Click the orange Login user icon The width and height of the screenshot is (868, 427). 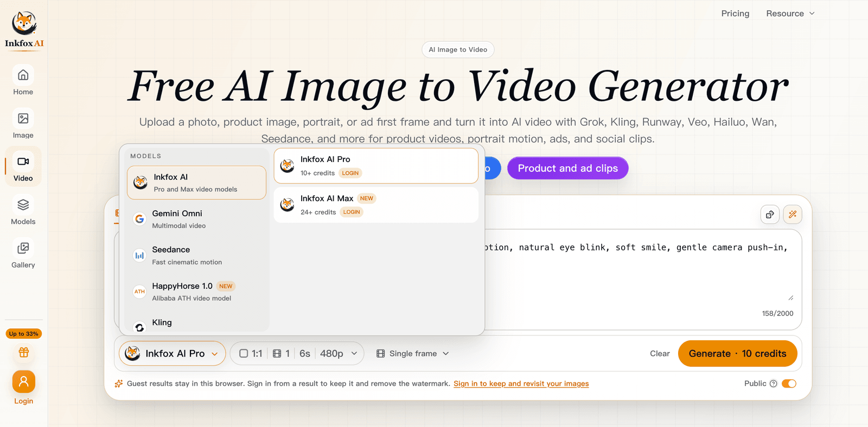point(24,381)
